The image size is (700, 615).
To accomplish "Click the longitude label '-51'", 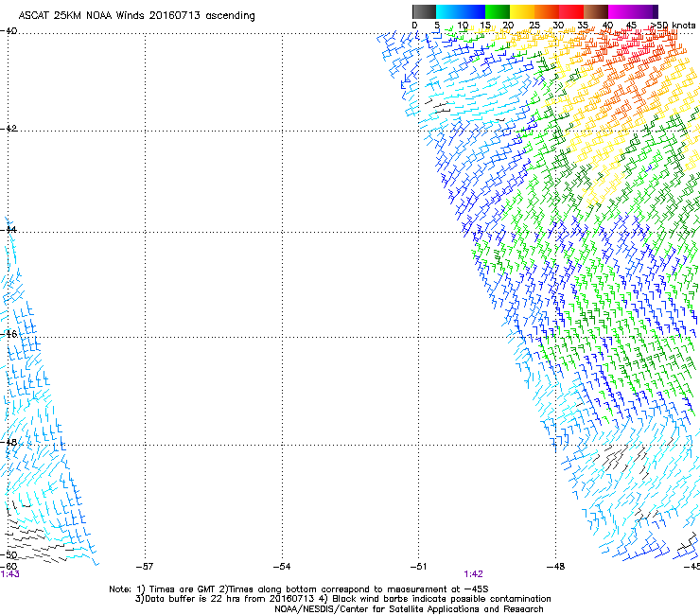I will tap(418, 567).
